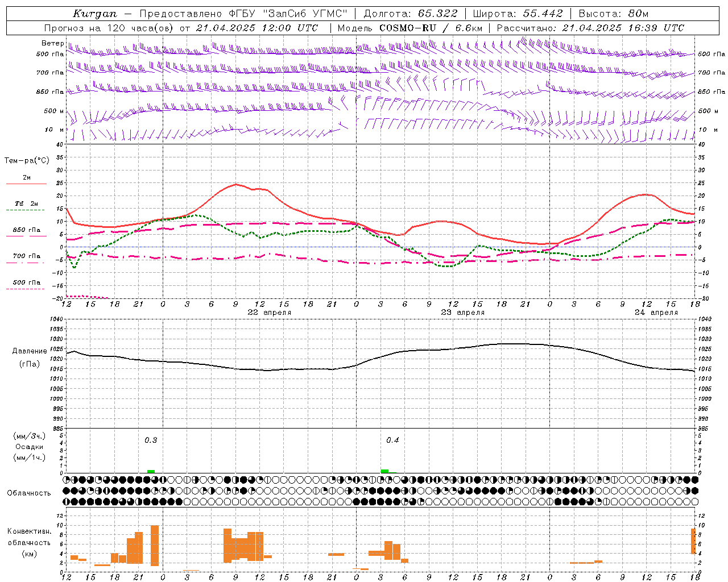Click the "(мм/1ч.)" precipitation unit label
The height and width of the screenshot is (582, 728).
(x=30, y=458)
